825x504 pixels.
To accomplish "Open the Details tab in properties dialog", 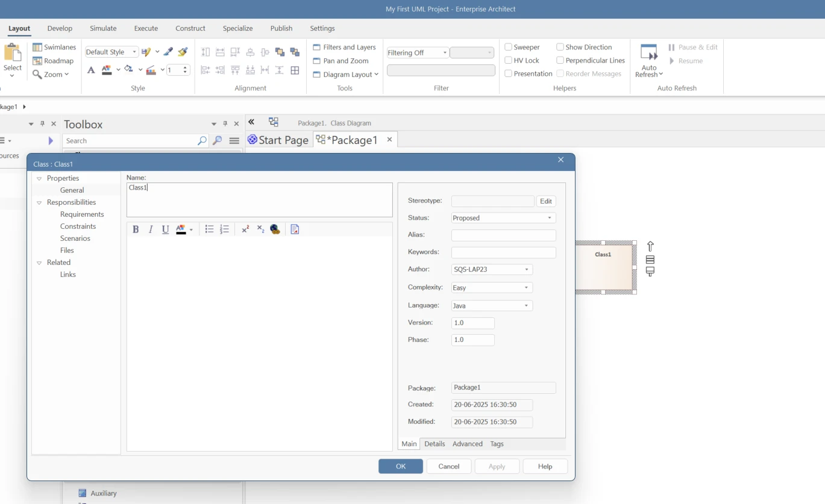I will click(434, 444).
